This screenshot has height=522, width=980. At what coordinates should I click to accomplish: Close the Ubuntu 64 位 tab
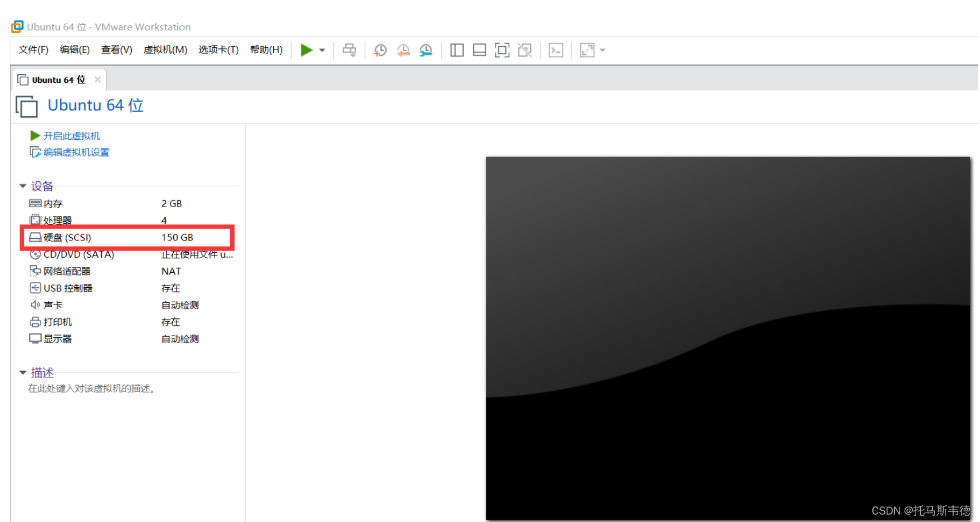point(98,79)
